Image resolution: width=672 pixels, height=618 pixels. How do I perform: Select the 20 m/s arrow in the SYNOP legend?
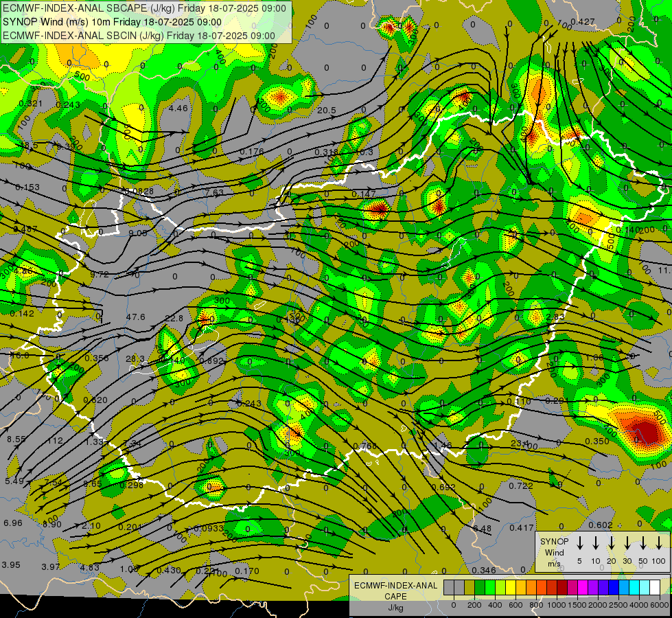point(611,542)
